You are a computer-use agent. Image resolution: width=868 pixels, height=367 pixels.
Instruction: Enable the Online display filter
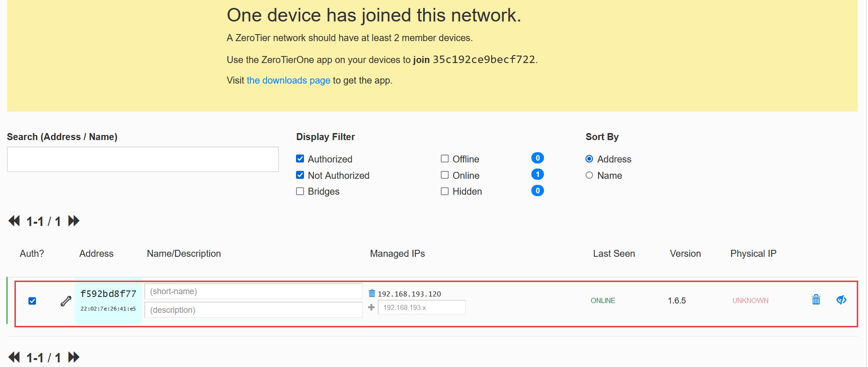click(445, 175)
